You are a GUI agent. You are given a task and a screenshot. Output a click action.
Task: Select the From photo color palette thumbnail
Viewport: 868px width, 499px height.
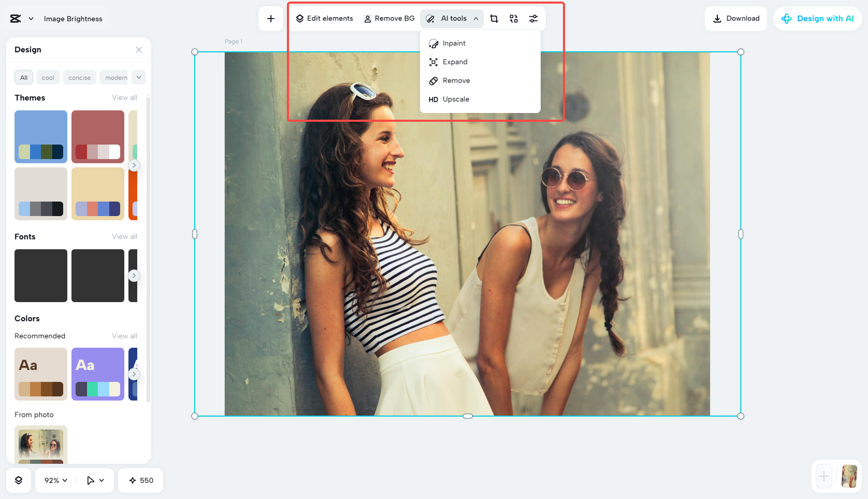pos(41,445)
